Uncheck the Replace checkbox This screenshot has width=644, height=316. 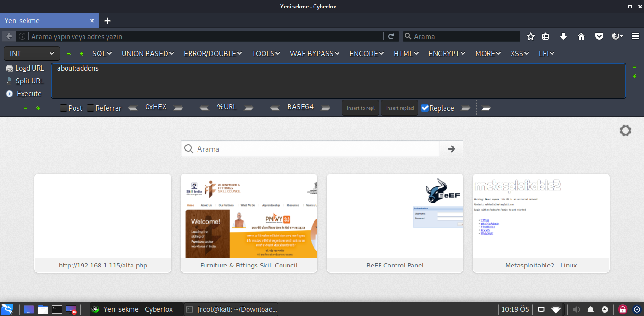point(425,108)
